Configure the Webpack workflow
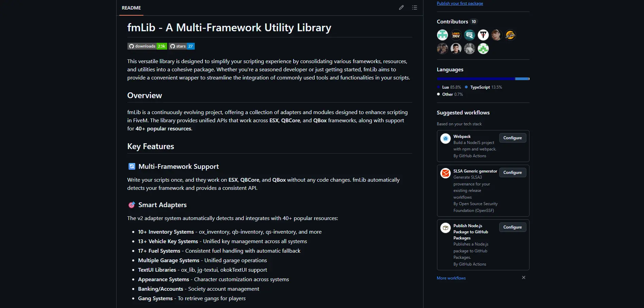The image size is (644, 308). click(512, 138)
